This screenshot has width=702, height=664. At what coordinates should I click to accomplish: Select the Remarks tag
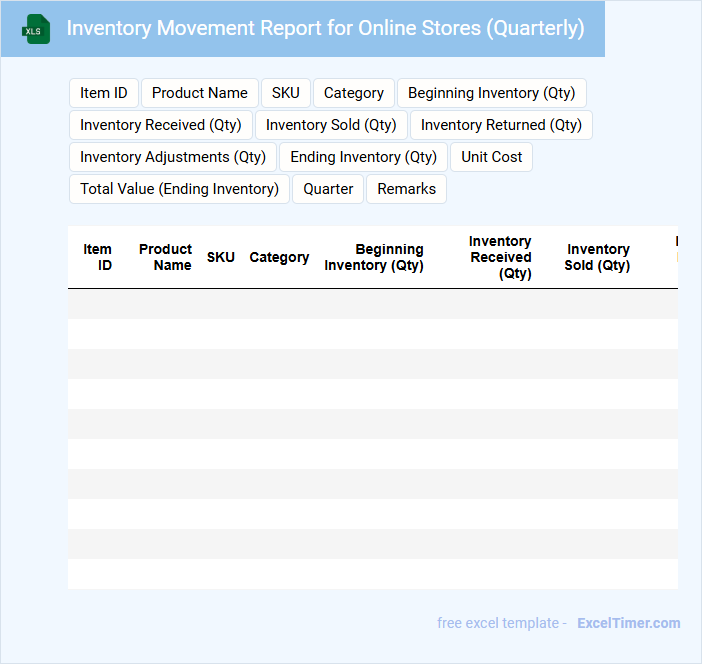406,189
